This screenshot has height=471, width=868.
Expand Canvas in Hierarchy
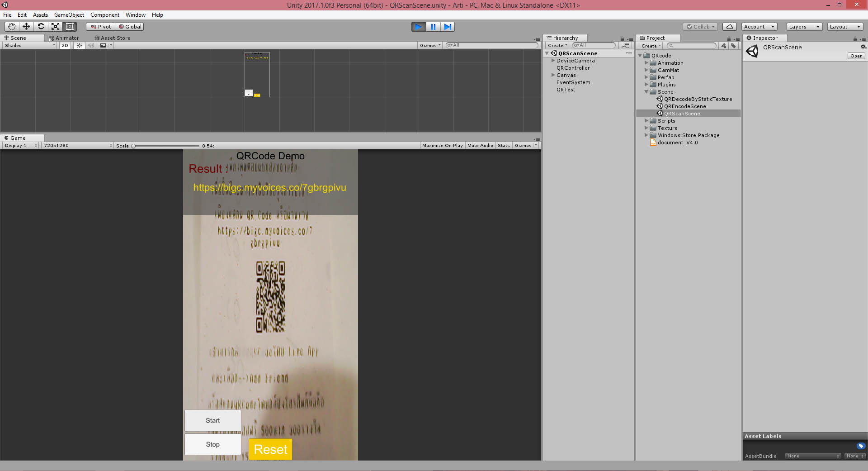pos(553,75)
